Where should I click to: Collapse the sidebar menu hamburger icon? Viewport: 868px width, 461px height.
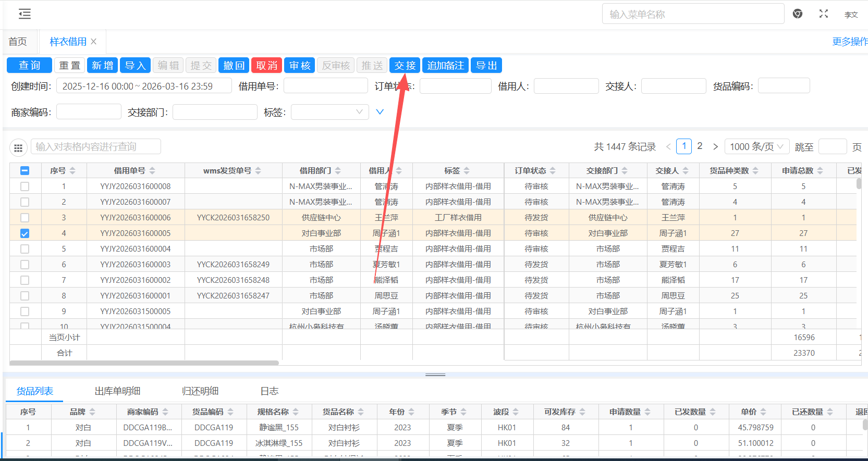coord(25,14)
